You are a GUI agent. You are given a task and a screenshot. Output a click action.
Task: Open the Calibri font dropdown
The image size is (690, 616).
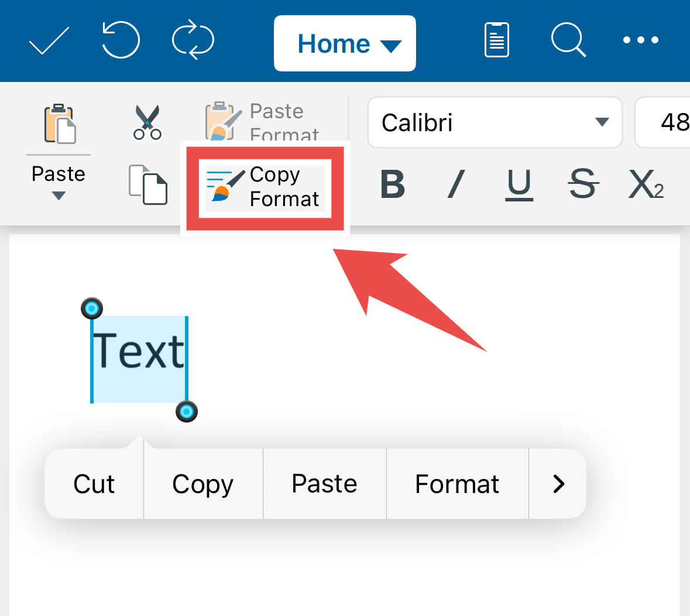tap(495, 122)
